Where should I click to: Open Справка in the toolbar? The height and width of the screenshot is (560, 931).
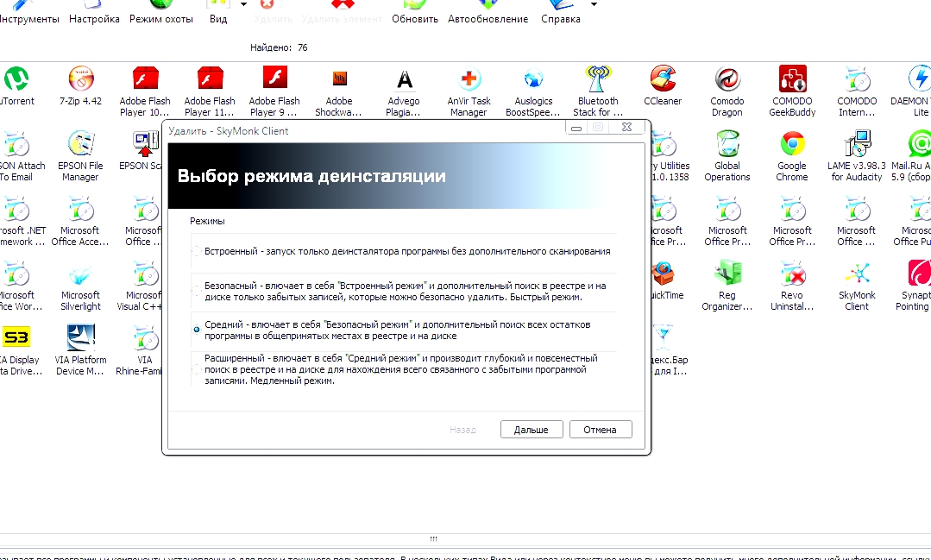pos(561,13)
